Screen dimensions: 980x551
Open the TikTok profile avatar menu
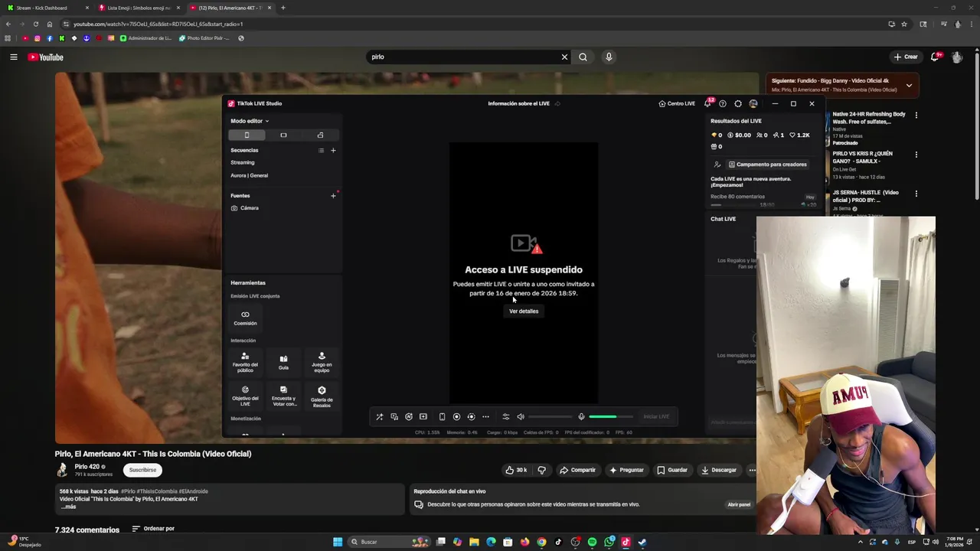click(753, 104)
